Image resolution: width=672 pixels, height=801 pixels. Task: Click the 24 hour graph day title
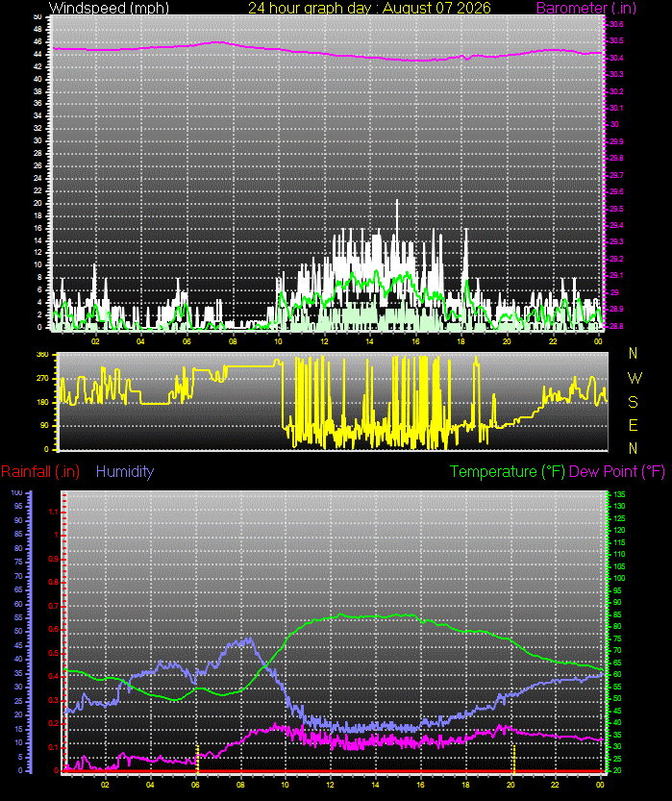coord(369,8)
